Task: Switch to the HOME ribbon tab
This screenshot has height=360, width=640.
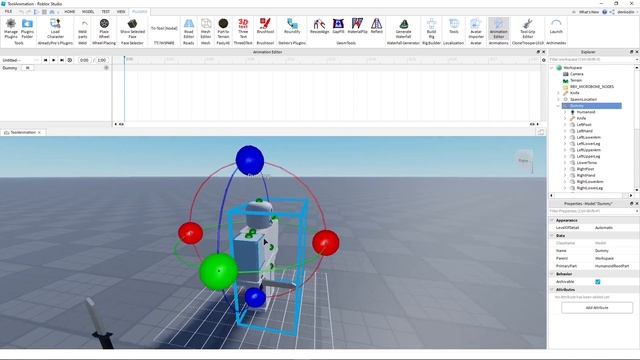Action: pyautogui.click(x=69, y=12)
